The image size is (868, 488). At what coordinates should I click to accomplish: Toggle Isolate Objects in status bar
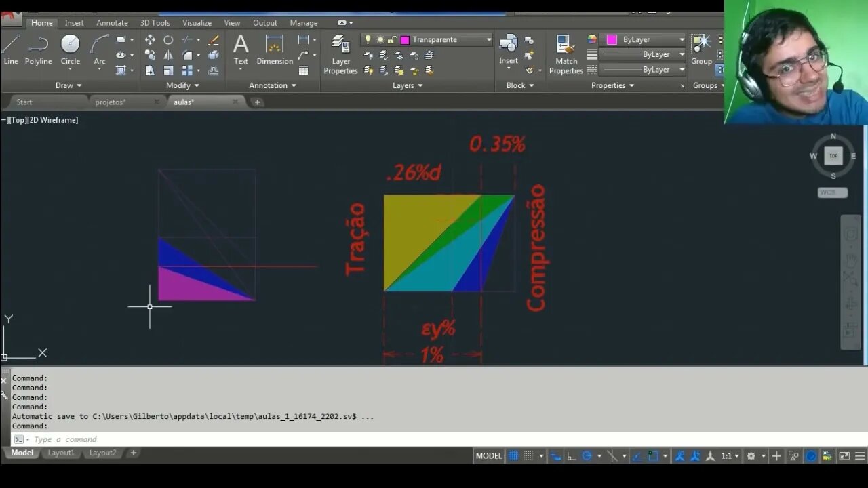[x=793, y=456]
